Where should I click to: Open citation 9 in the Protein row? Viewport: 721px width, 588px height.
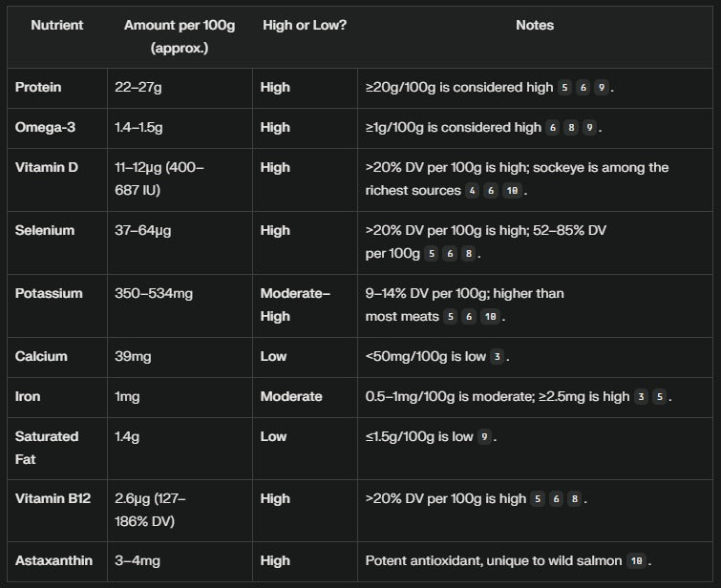click(601, 88)
